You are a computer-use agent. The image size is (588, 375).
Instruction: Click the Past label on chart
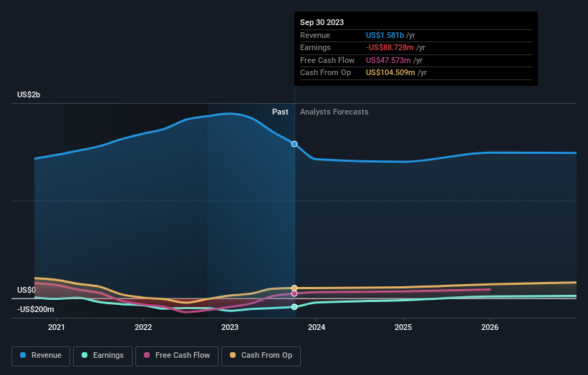click(x=280, y=112)
